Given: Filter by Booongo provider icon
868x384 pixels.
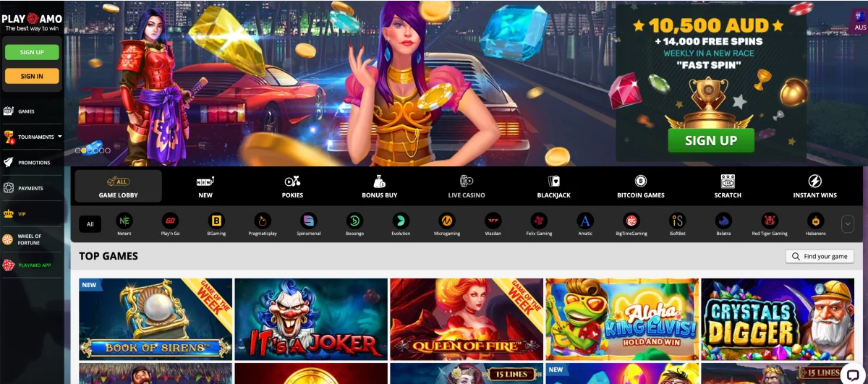Looking at the screenshot, I should coord(355,221).
